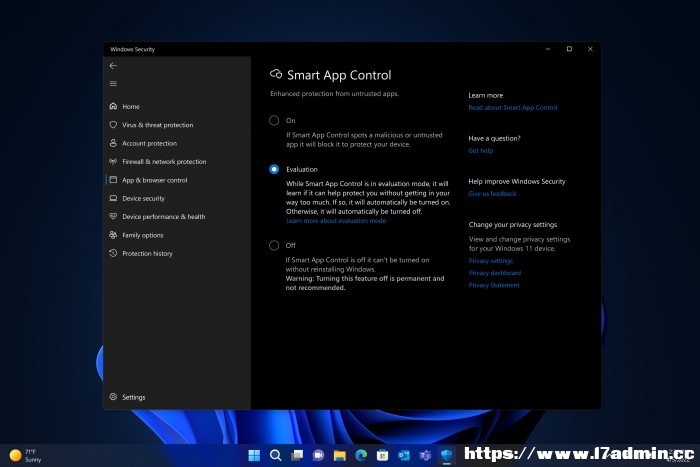Open Microsoft Store from the taskbar
This screenshot has width=700, height=467.
[x=383, y=455]
